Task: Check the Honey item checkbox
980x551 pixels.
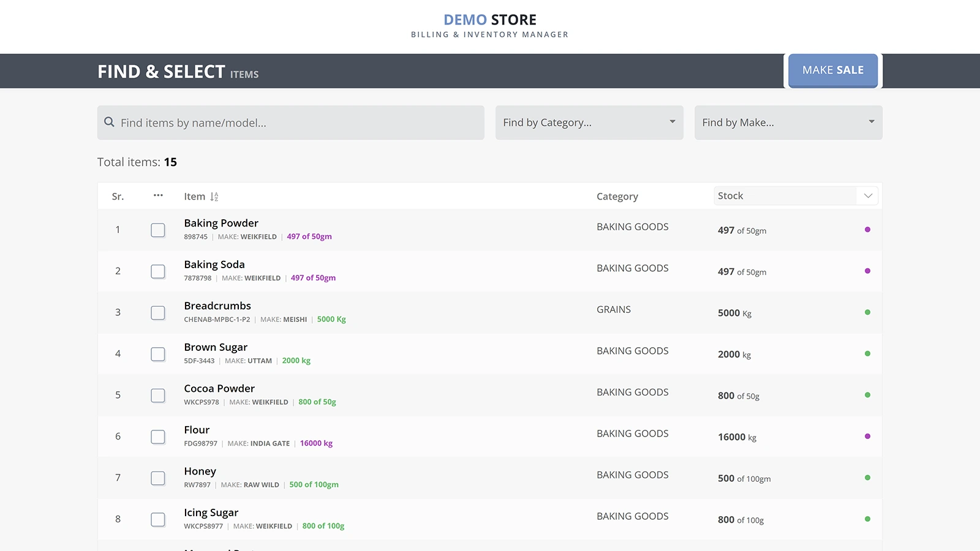Action: point(158,478)
